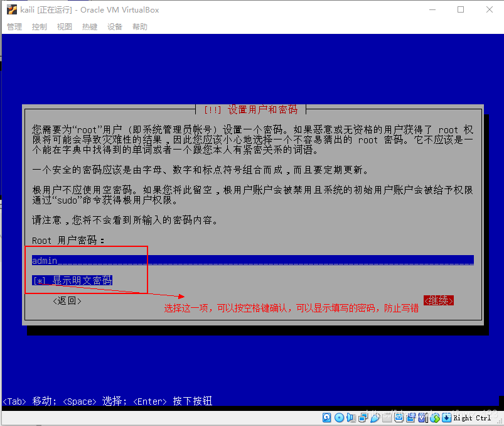Open the 视图 menu
This screenshot has height=426, width=504.
click(64, 27)
